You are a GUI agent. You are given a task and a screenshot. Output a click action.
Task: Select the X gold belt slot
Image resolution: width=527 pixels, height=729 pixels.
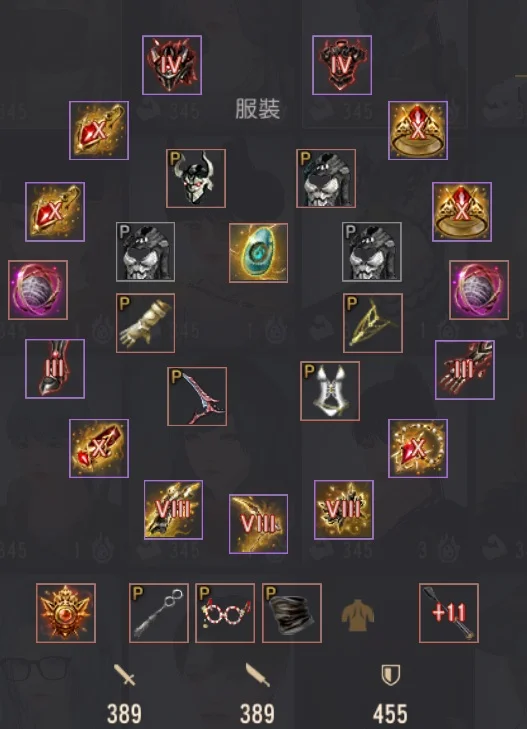point(99,449)
